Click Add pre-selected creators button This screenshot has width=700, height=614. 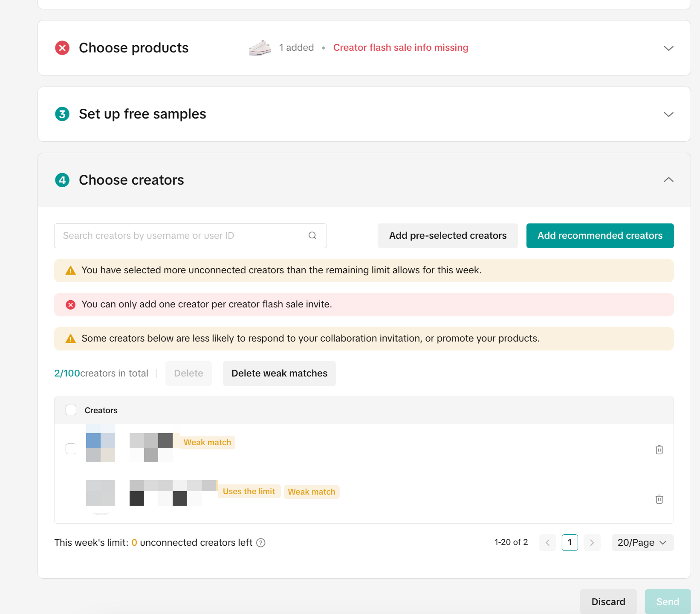click(448, 236)
